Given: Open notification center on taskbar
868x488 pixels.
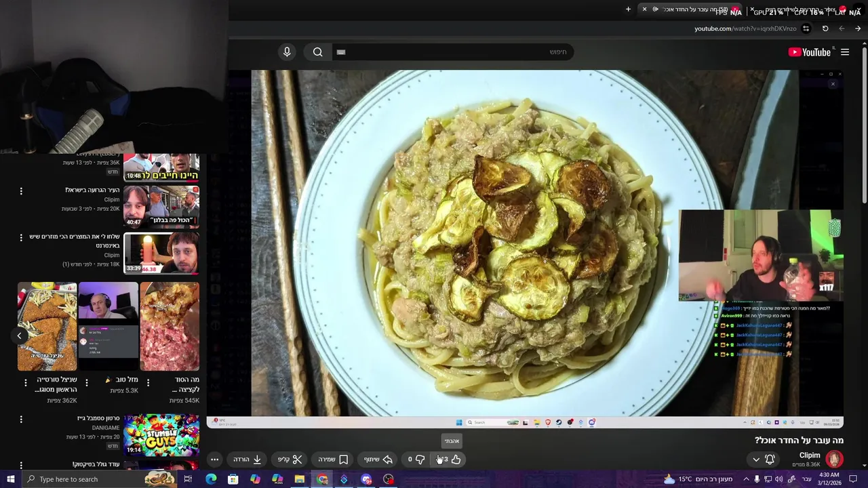Looking at the screenshot, I should pyautogui.click(x=854, y=479).
